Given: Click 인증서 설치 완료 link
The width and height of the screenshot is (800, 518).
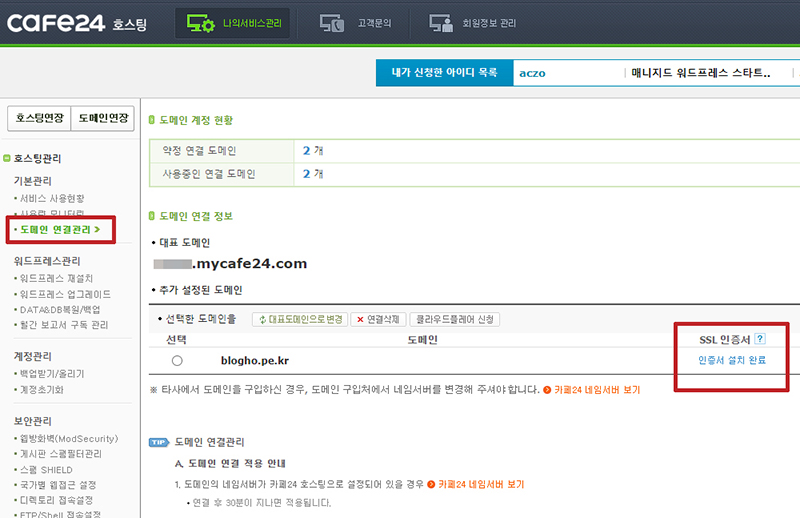Looking at the screenshot, I should point(732,360).
